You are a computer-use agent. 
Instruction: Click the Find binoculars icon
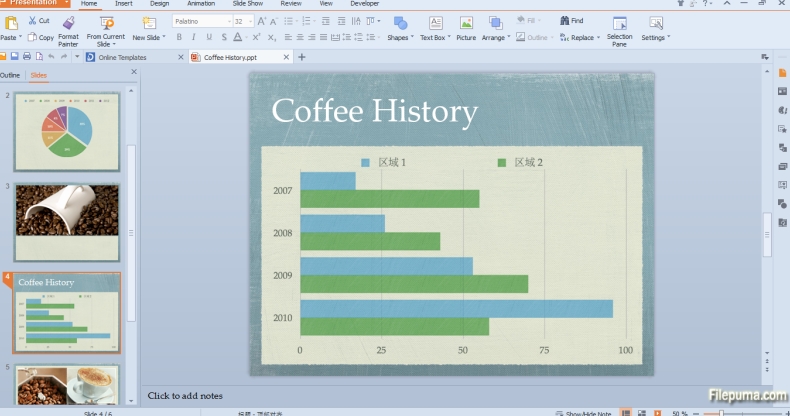(565, 20)
